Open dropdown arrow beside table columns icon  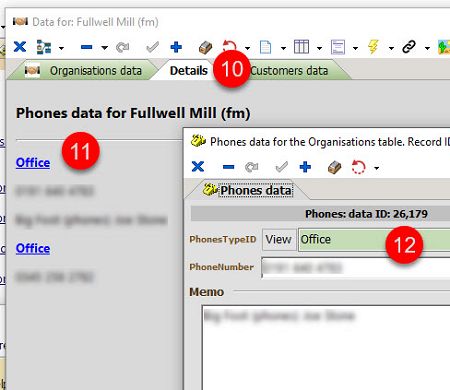[319, 48]
